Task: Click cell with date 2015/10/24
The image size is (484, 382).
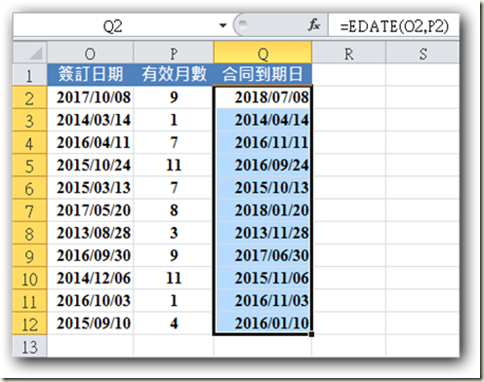Action: tap(90, 165)
